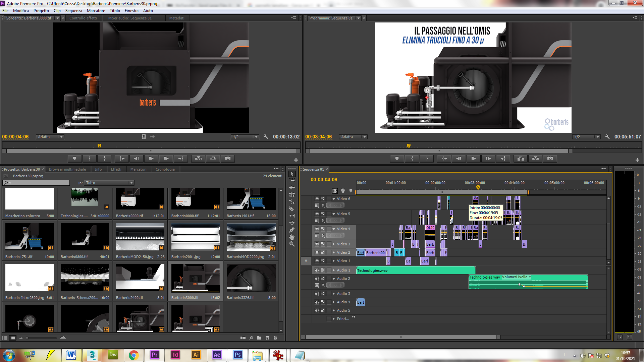Hide Video 3 track eye toggle

(x=317, y=244)
